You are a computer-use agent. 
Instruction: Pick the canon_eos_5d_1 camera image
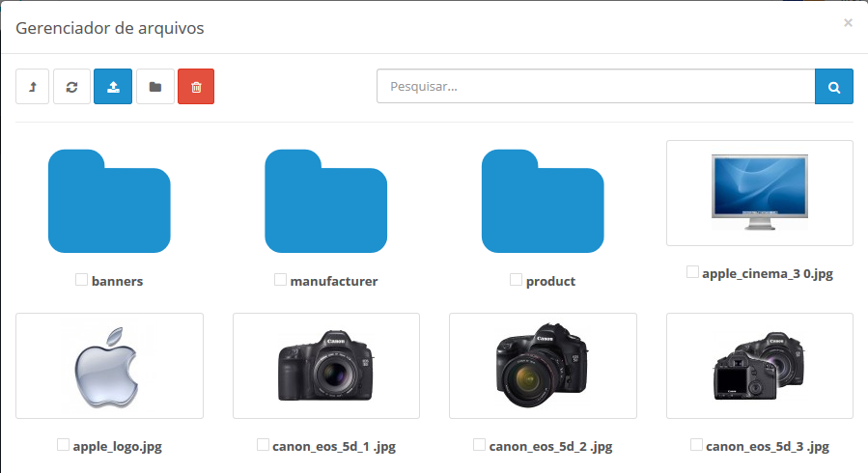tap(326, 366)
